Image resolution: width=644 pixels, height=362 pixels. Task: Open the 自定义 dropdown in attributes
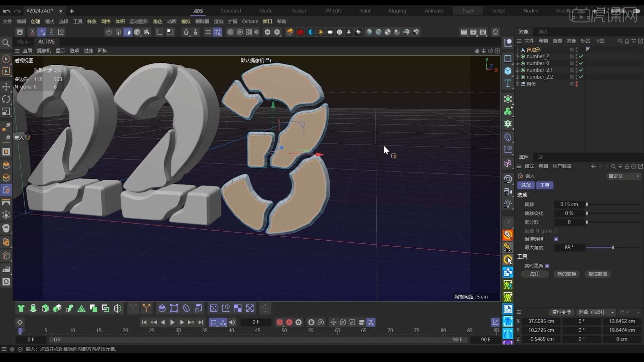point(624,176)
